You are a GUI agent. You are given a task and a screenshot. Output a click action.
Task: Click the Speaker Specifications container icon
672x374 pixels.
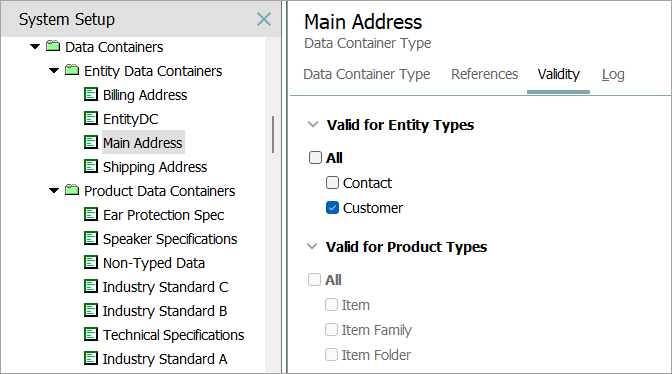pyautogui.click(x=90, y=238)
